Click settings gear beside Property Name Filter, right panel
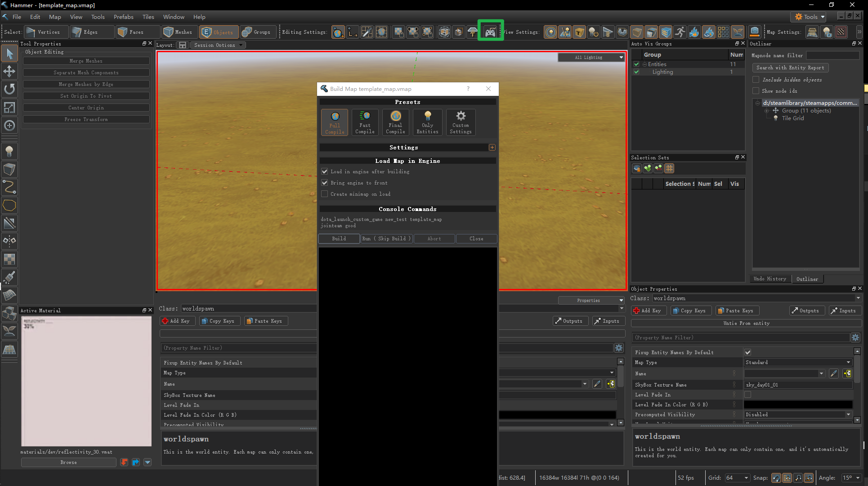868x486 pixels. [x=855, y=337]
